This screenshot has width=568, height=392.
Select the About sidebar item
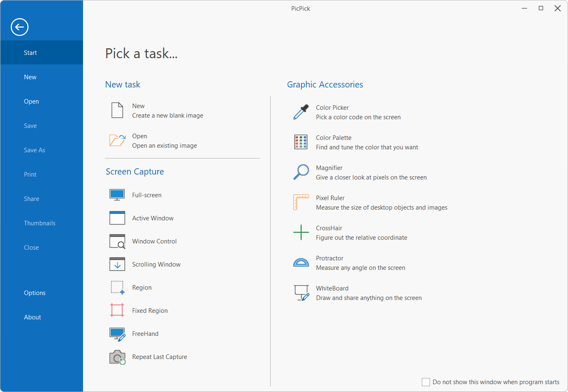click(33, 317)
